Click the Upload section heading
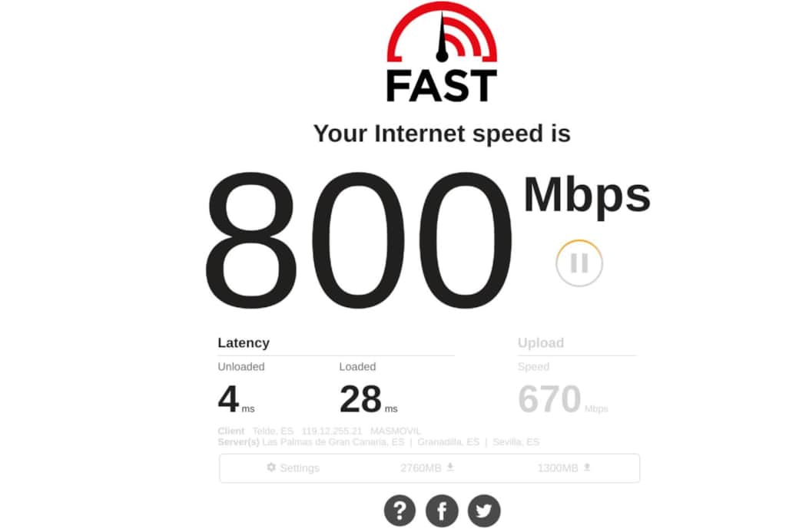 tap(541, 342)
